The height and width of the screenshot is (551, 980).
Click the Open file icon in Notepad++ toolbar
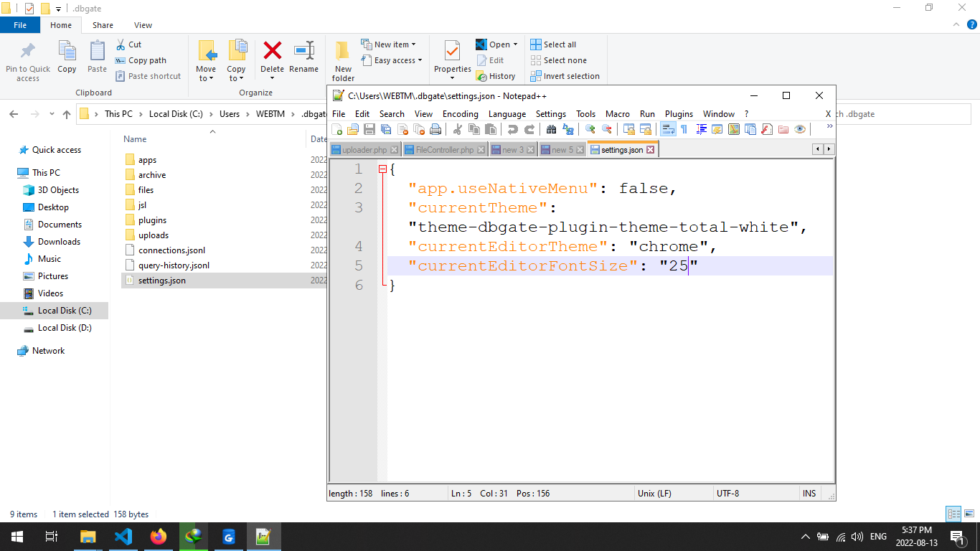point(352,129)
